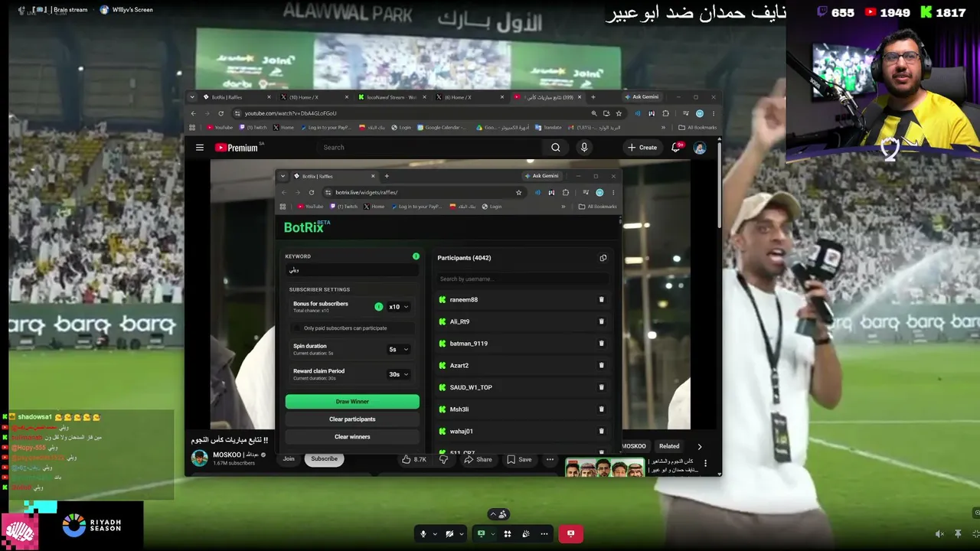Screen dimensions: 980x551
Task: Click the YouTube Create button
Action: [642, 148]
